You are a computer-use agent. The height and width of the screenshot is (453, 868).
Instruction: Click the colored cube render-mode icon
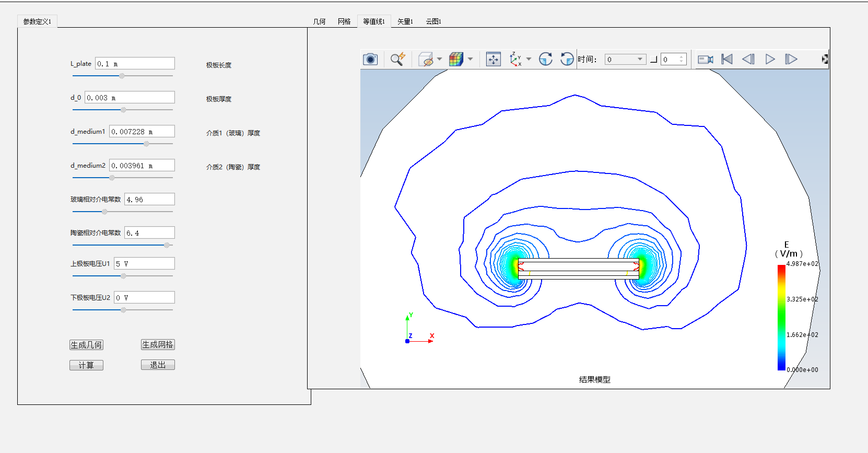point(456,59)
